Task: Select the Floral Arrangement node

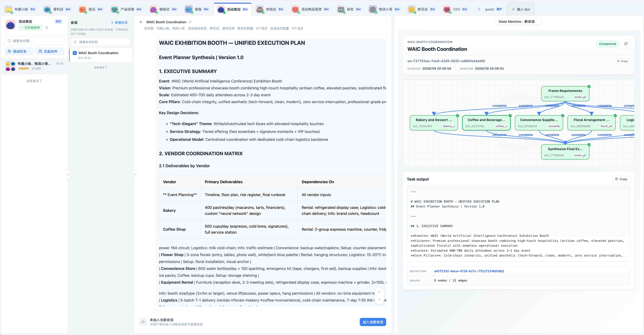Action: [x=591, y=123]
